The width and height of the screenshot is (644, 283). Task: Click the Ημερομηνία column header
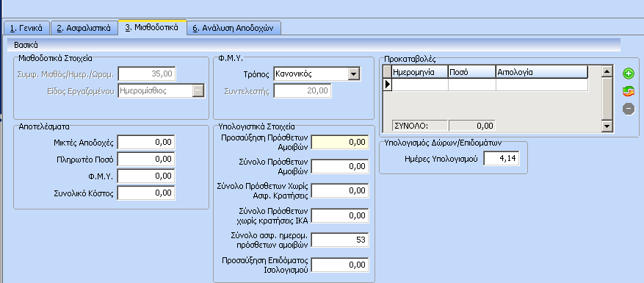point(419,72)
